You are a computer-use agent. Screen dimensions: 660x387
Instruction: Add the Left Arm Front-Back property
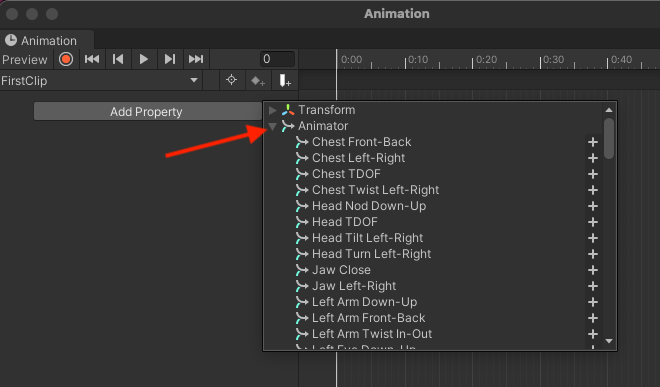pyautogui.click(x=593, y=318)
